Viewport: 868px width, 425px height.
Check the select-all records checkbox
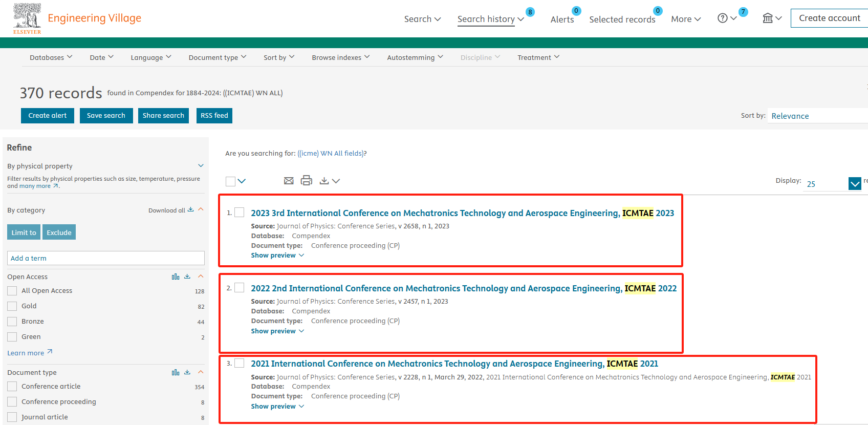pos(230,181)
